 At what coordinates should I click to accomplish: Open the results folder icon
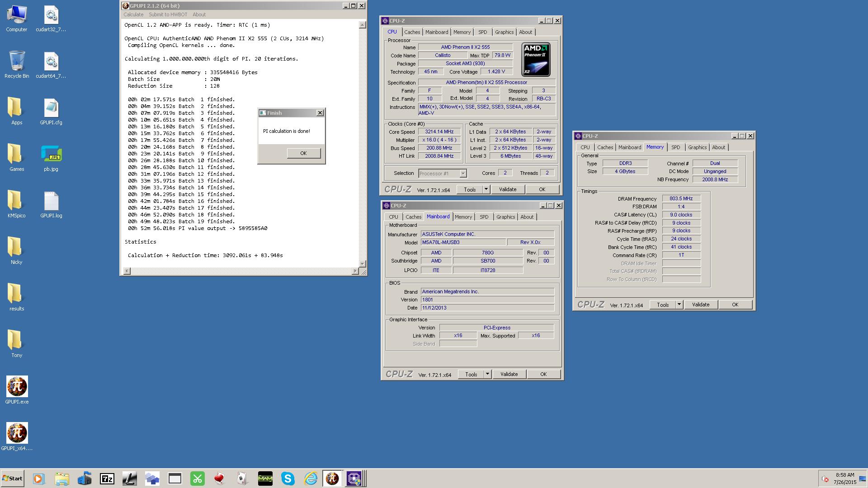(x=17, y=297)
